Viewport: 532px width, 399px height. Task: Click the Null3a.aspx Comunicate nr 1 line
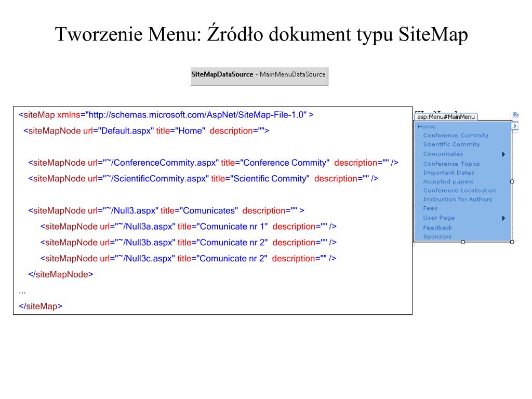tap(188, 227)
